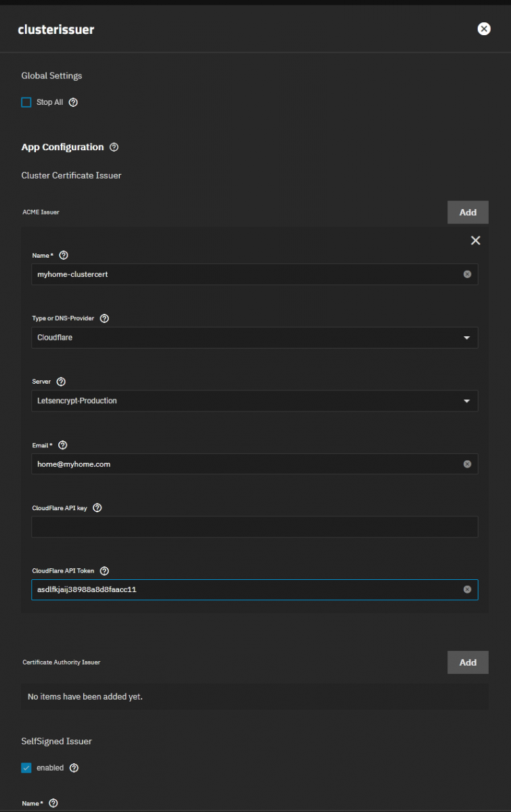
Task: Add a Certificate Authority Issuer
Action: pyautogui.click(x=468, y=662)
